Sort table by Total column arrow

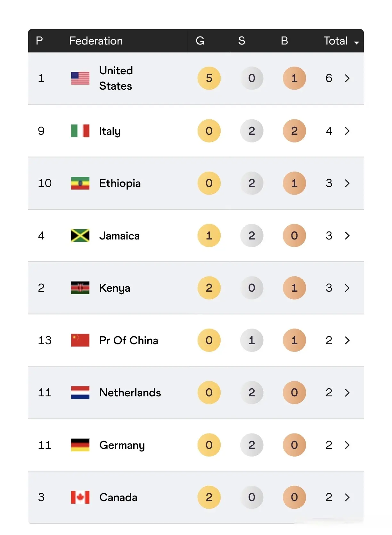pos(356,42)
